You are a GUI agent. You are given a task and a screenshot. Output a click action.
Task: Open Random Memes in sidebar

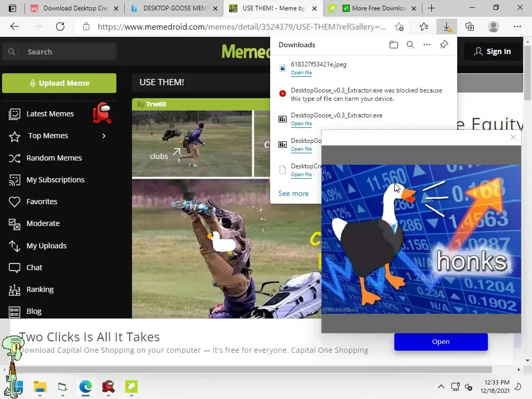click(x=54, y=158)
